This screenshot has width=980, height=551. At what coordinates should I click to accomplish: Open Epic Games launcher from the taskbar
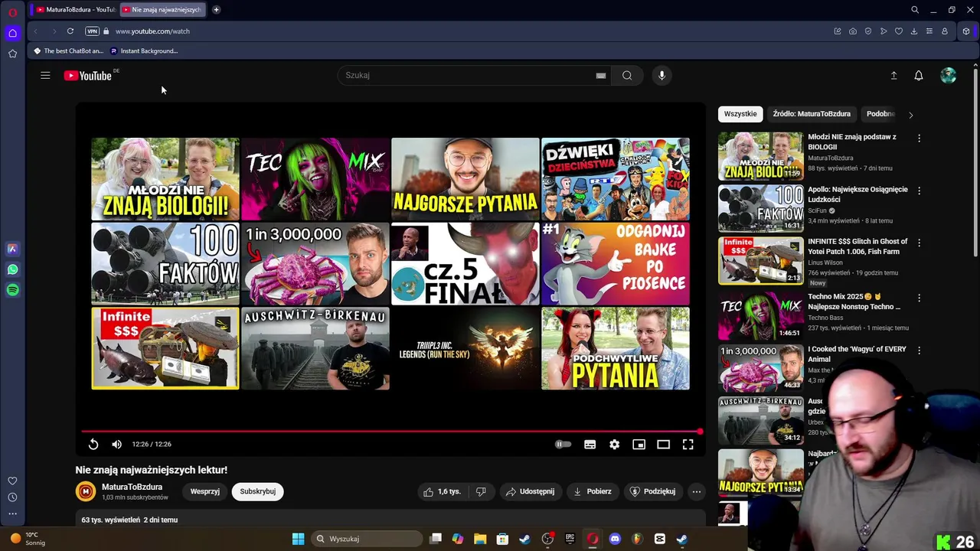570,539
